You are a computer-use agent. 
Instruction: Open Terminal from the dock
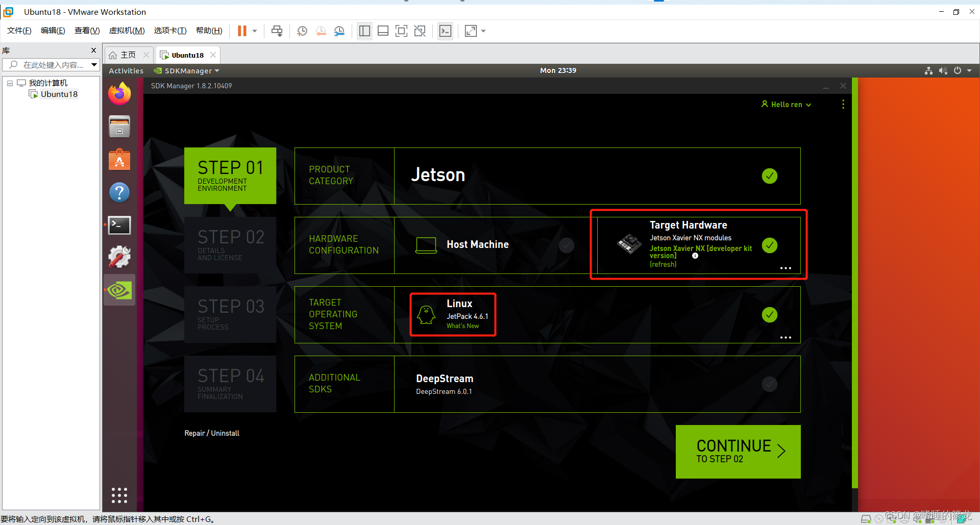119,225
